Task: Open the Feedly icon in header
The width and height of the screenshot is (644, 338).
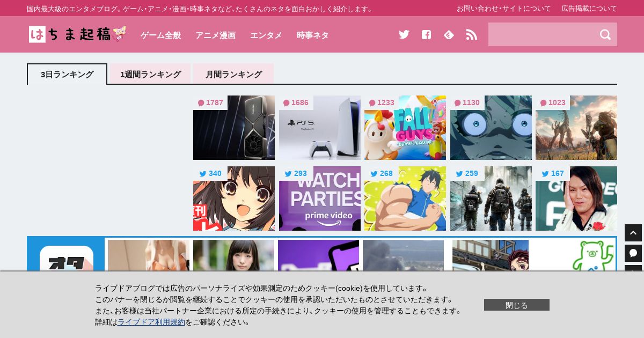Action: click(x=449, y=34)
